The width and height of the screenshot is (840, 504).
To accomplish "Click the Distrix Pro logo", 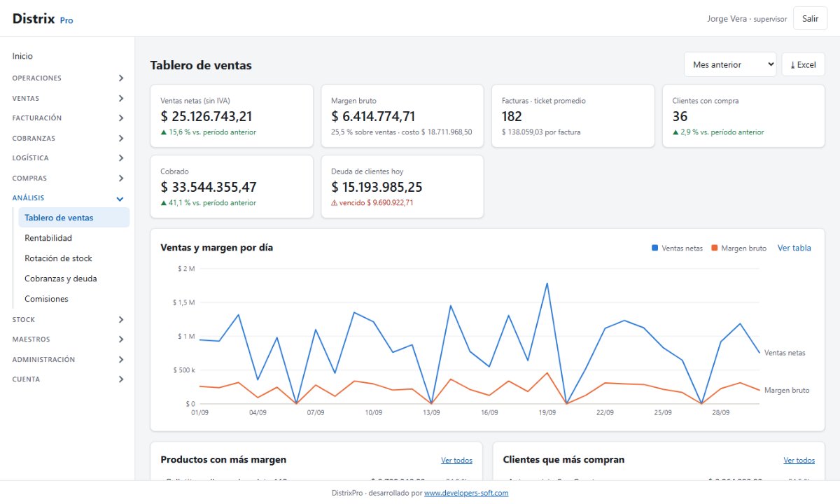I will point(43,19).
